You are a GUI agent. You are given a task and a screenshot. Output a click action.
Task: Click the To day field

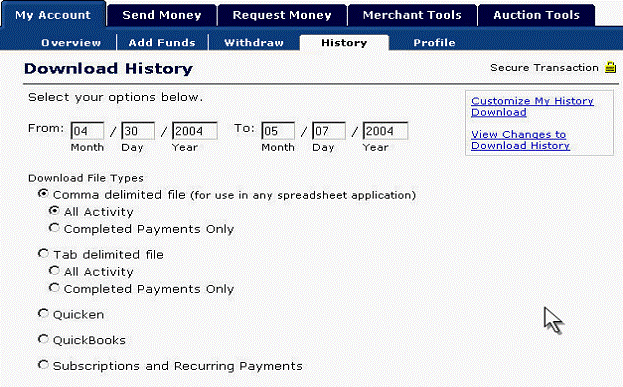pos(329,131)
